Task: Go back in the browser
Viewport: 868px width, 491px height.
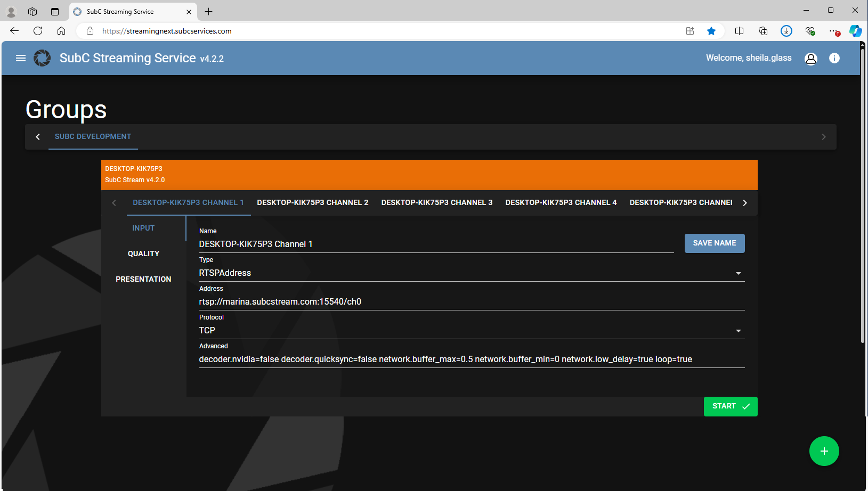Action: (14, 31)
